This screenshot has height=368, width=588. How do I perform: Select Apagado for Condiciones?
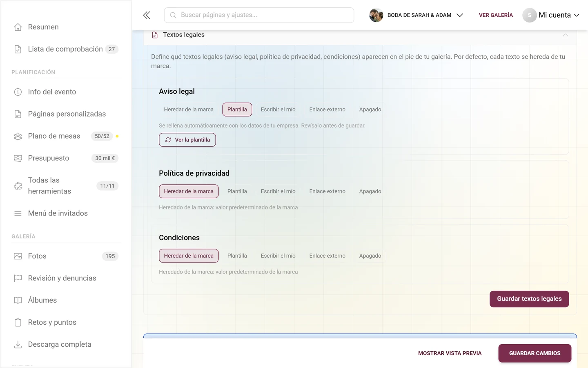pyautogui.click(x=370, y=256)
